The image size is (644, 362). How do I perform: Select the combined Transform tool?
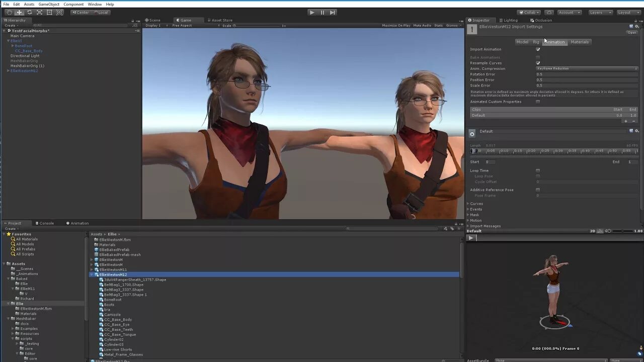pyautogui.click(x=59, y=12)
